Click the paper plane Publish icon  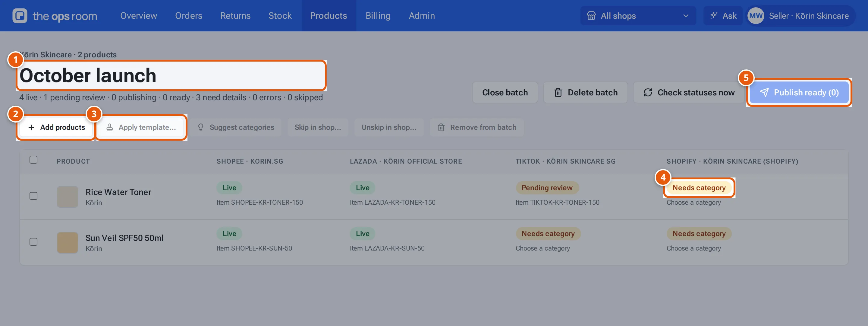coord(764,92)
